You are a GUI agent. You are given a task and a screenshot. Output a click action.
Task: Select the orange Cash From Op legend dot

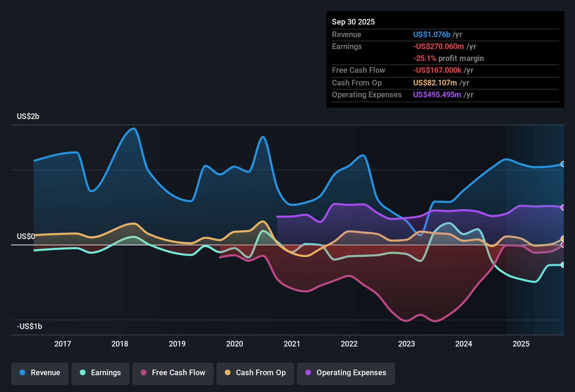pos(227,373)
